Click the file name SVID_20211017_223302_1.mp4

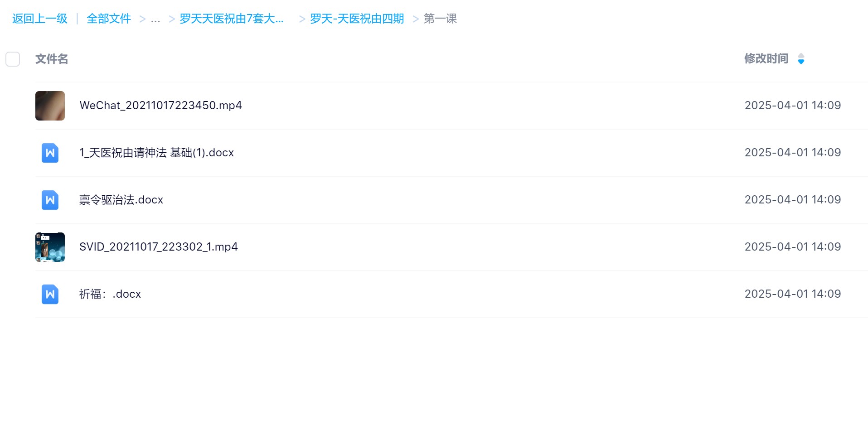coord(158,247)
